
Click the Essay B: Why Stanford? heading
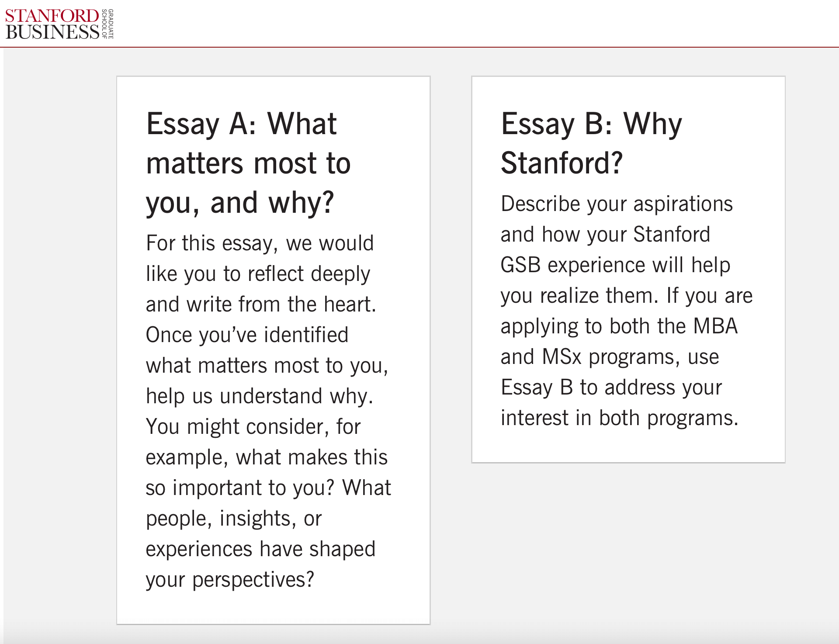[591, 143]
